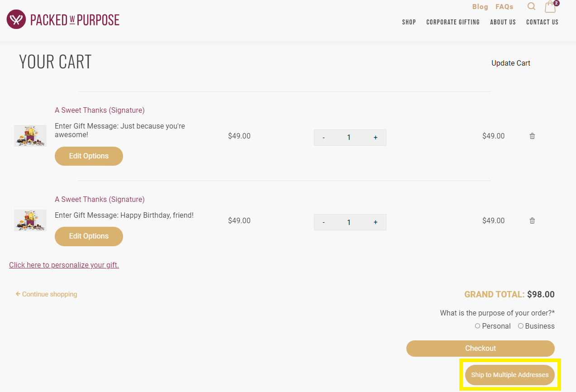Delete the birthday gift using its trash icon
The image size is (576, 392).
point(532,220)
